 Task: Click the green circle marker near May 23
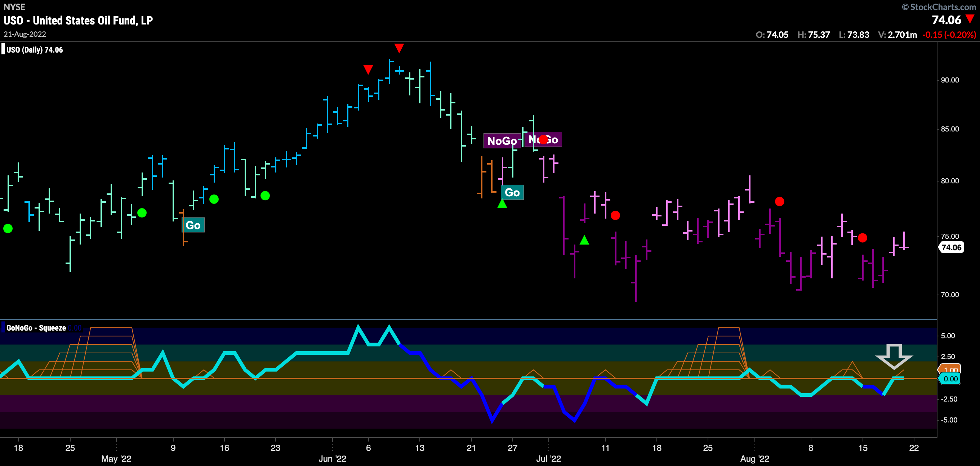pos(265,196)
